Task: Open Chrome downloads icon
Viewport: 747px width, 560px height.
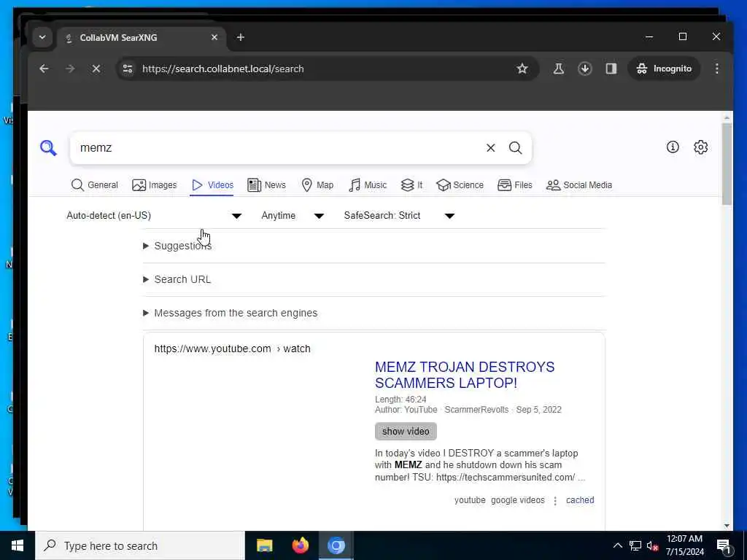Action: (x=584, y=69)
